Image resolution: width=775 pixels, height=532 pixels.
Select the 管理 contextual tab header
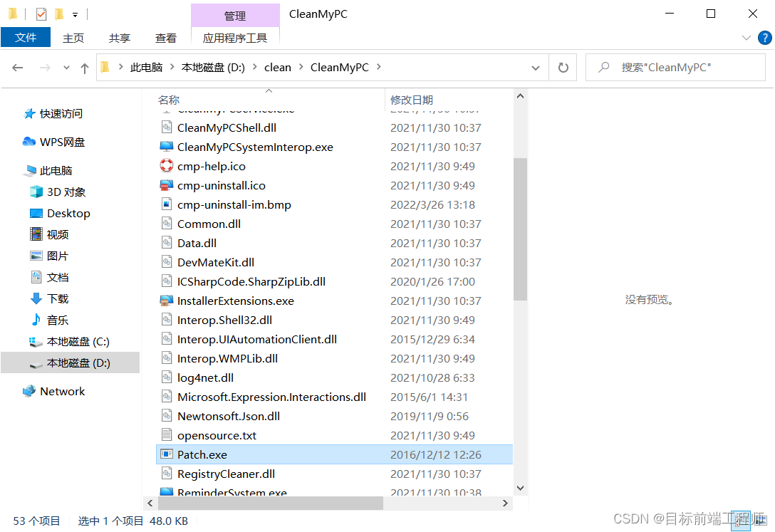235,16
